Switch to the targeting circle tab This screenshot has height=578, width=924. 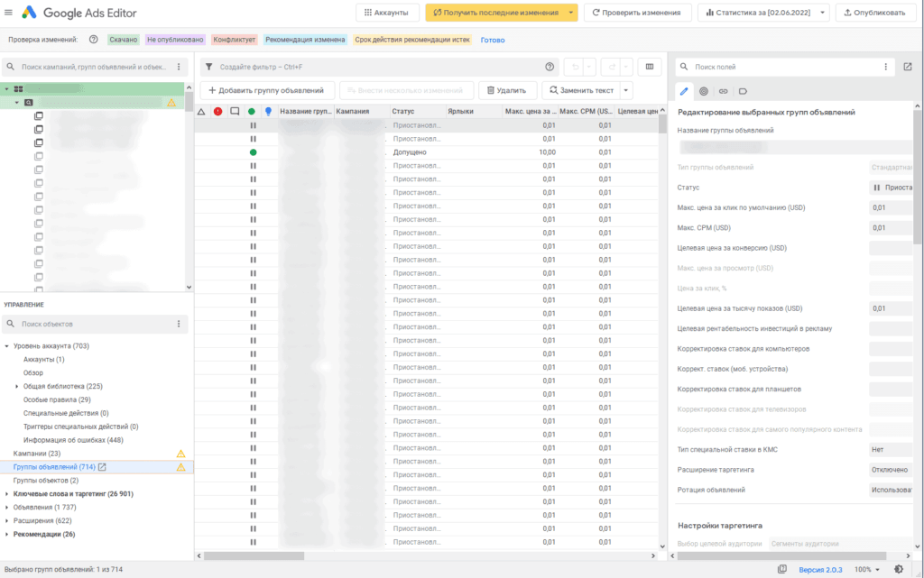[x=704, y=91]
